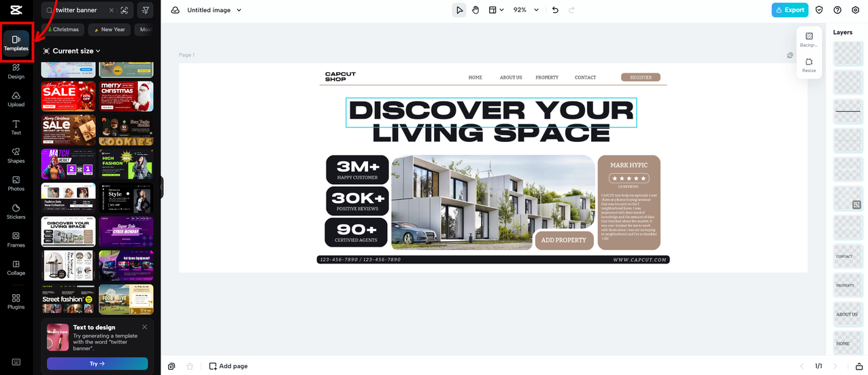Open the Resize tool
868x375 pixels.
[x=809, y=65]
